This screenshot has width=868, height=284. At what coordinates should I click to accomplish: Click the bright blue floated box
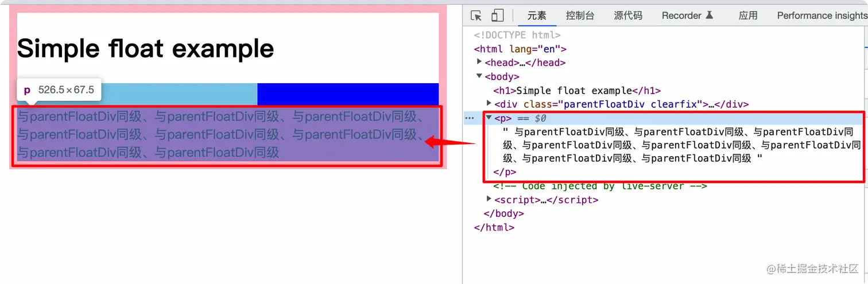[348, 94]
